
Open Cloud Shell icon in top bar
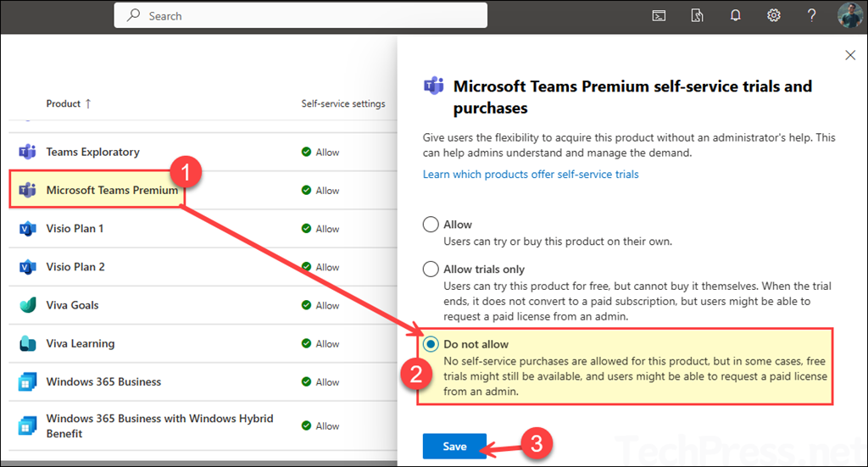click(658, 15)
